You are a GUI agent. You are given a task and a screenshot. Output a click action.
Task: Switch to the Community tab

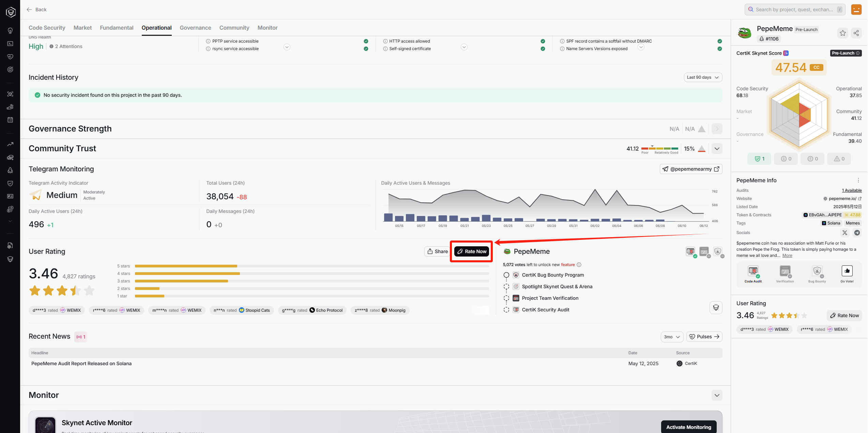(234, 28)
